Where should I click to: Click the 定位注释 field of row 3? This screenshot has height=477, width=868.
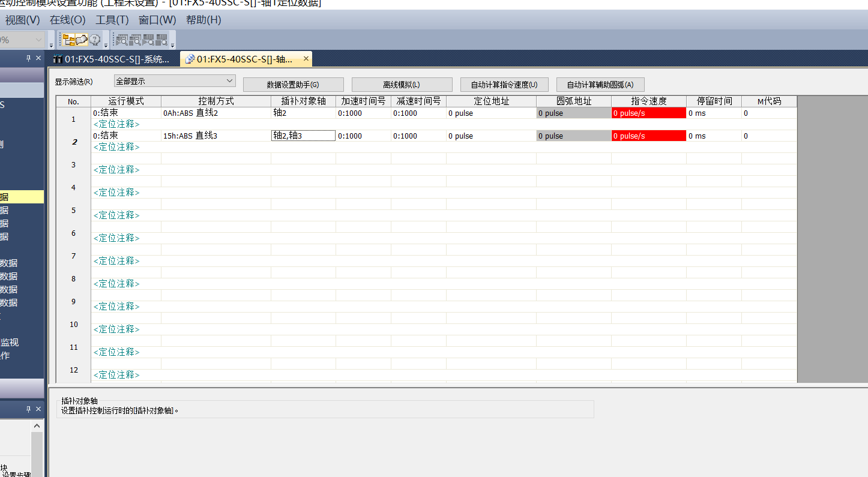116,170
